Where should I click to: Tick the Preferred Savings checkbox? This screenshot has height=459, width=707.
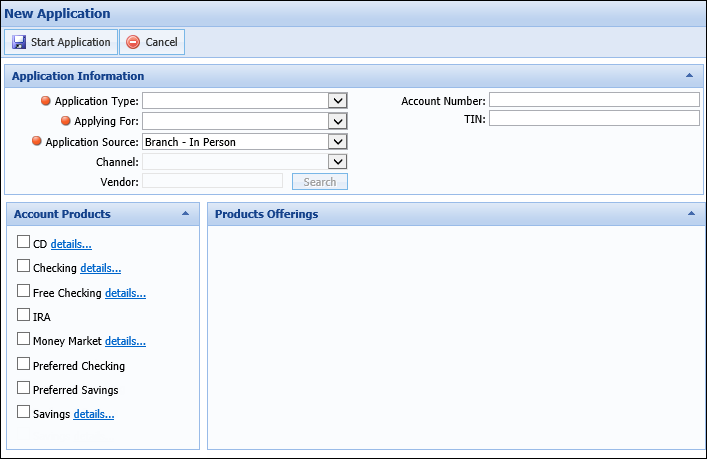[23, 387]
